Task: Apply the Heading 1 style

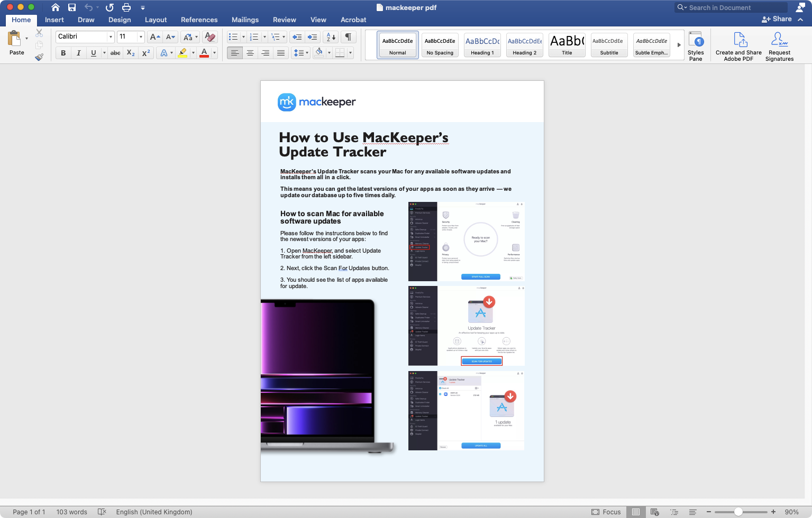Action: (482, 44)
